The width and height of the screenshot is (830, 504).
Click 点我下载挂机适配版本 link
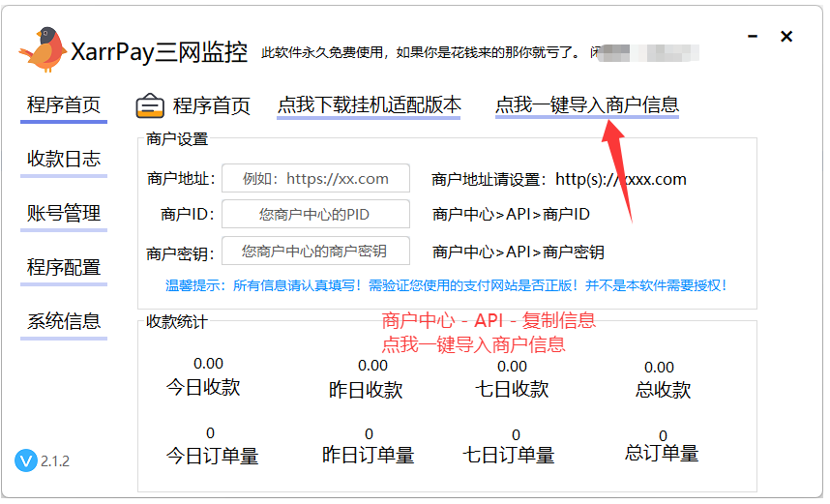pos(369,105)
